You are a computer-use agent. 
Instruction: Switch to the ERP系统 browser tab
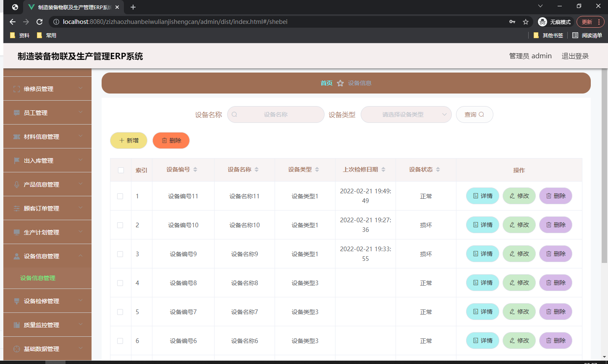click(x=73, y=7)
